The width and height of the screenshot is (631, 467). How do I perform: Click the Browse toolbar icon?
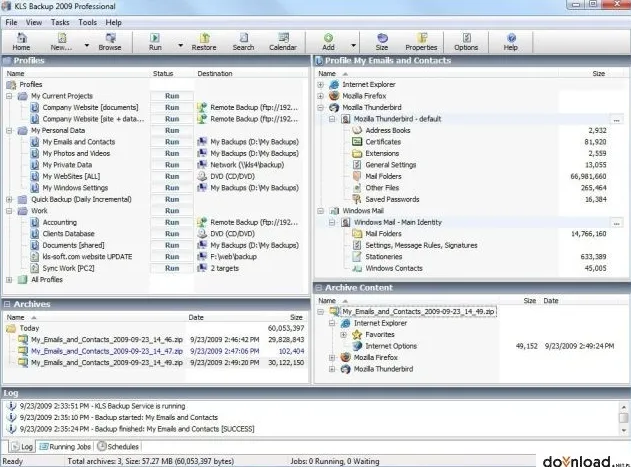[x=110, y=42]
